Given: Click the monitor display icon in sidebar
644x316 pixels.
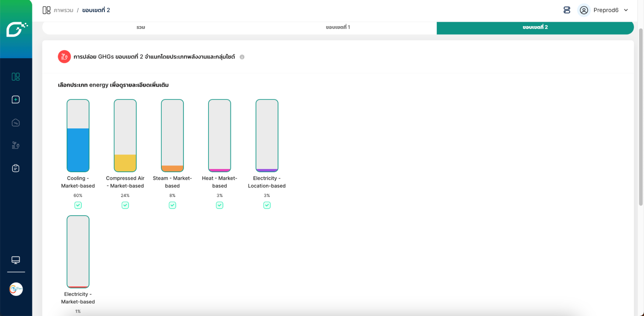Looking at the screenshot, I should click(15, 260).
